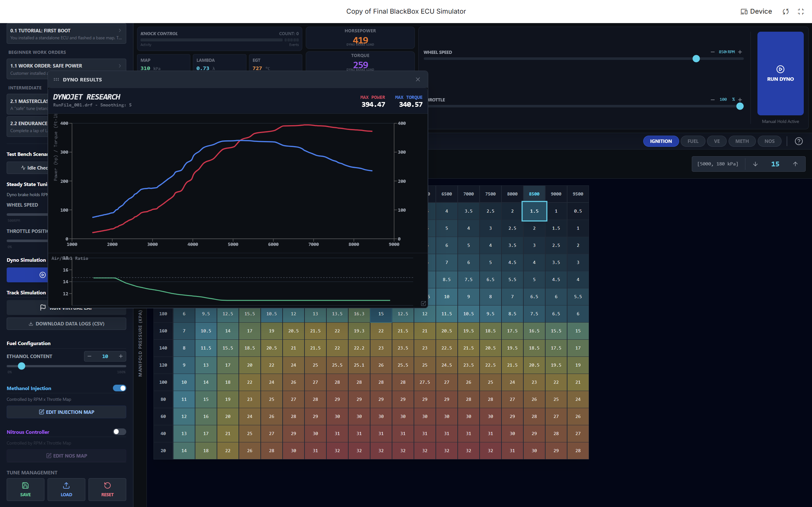Enable the Nitrous Controller toggle
The height and width of the screenshot is (507, 812).
tap(120, 432)
